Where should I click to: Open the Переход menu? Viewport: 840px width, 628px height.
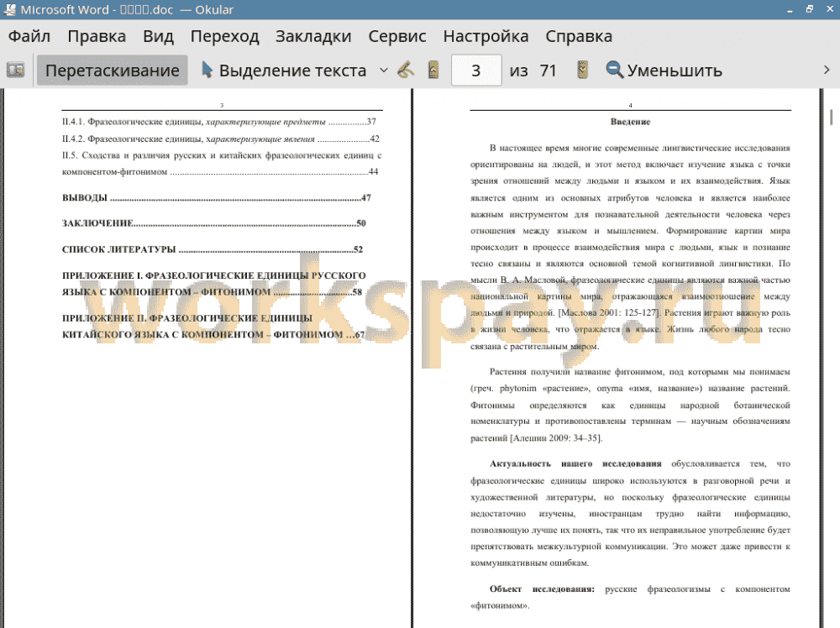(225, 36)
